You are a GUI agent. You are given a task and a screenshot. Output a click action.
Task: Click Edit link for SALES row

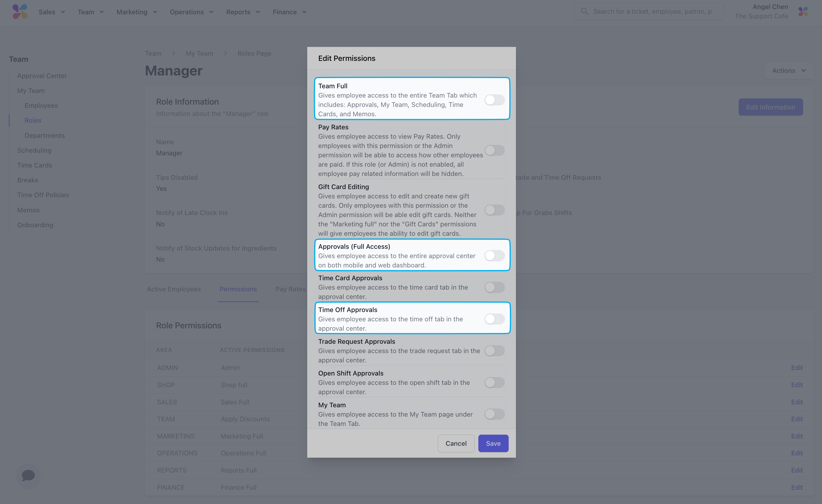click(797, 402)
